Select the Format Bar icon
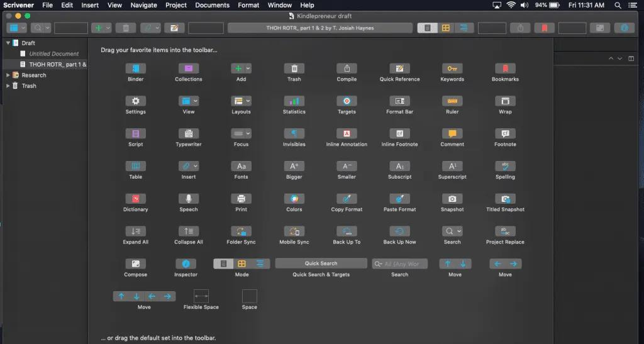 coord(399,101)
